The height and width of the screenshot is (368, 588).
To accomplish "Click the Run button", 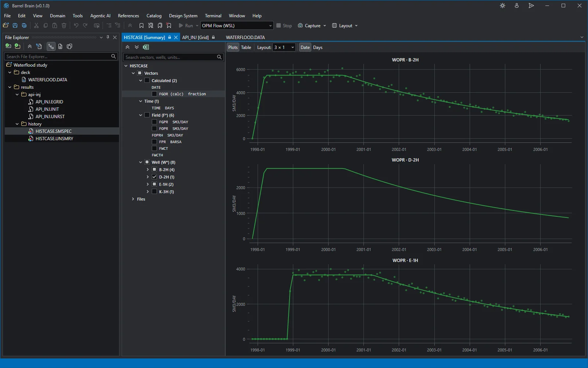I will click(x=186, y=25).
